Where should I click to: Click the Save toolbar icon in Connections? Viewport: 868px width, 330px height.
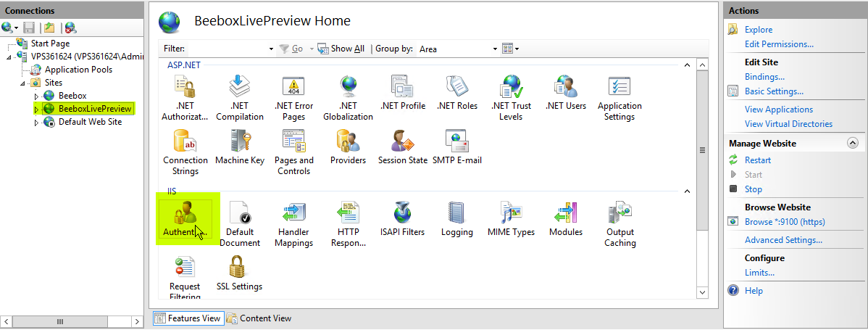point(29,28)
